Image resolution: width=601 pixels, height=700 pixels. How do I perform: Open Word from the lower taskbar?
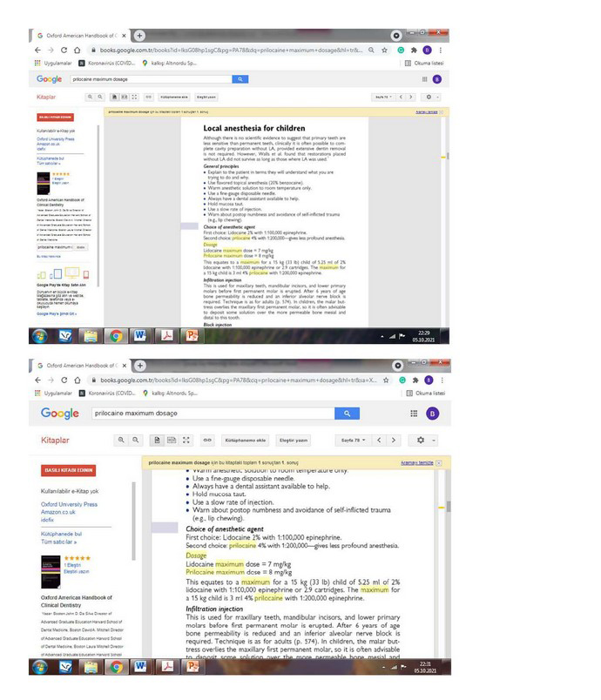click(140, 667)
